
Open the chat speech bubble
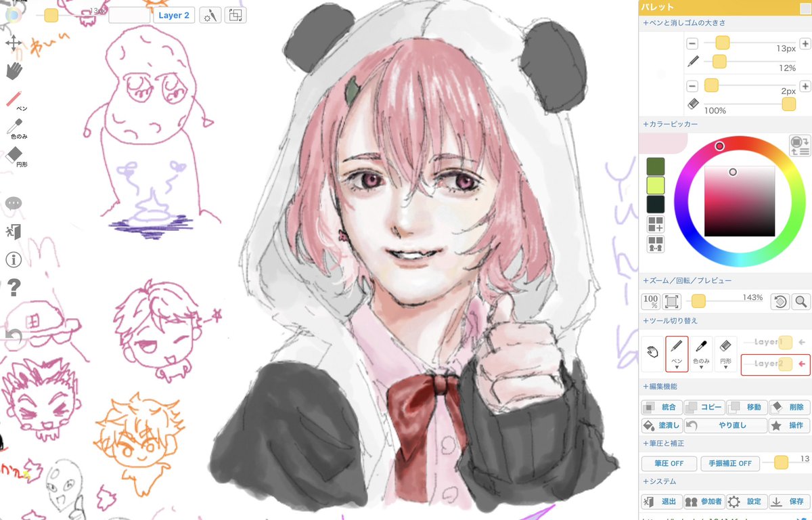pos(14,203)
